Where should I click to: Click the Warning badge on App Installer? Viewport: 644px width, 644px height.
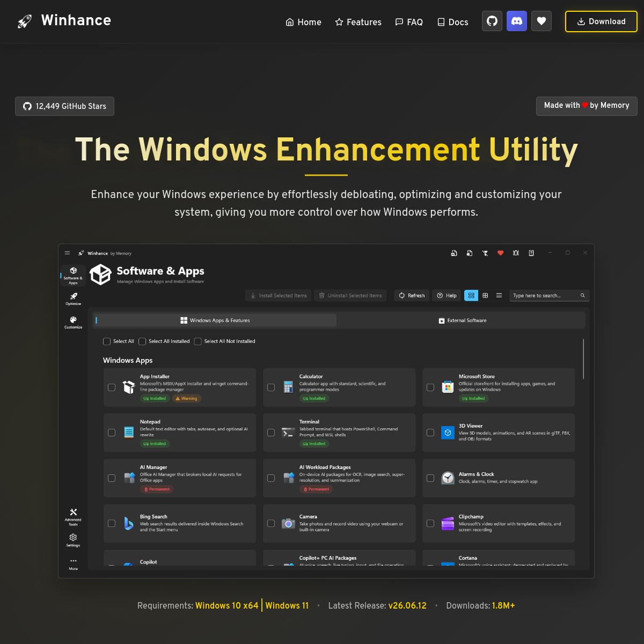[x=187, y=398]
